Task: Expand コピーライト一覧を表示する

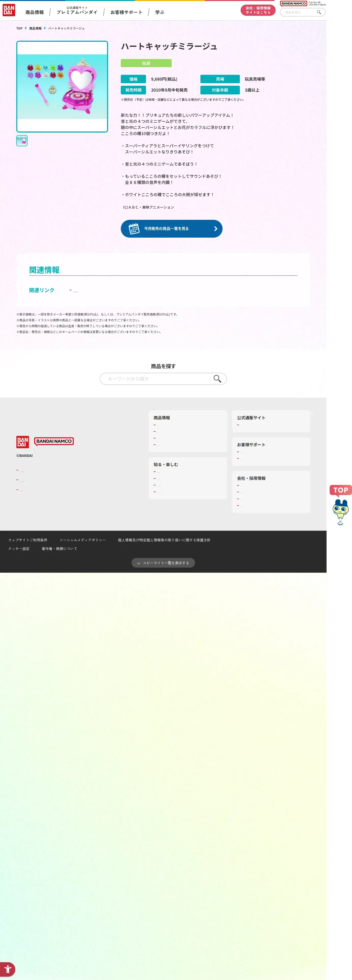Action: 163,563
